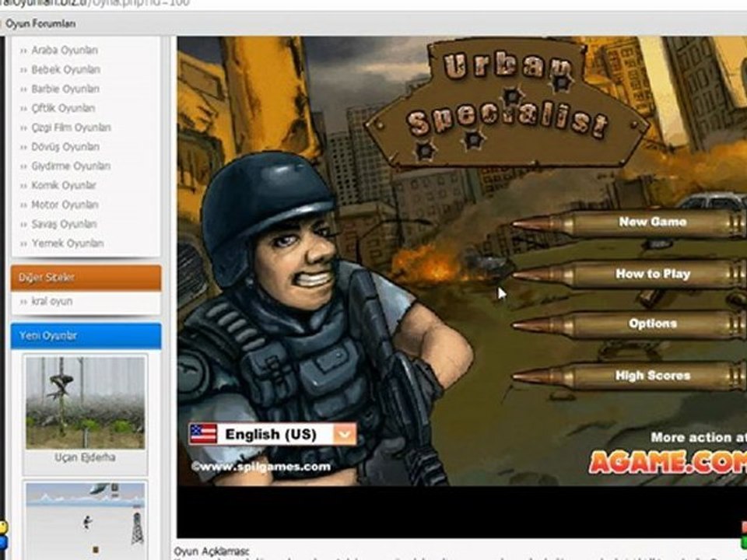
Task: Click the Urban Specialist title sign
Action: (506, 103)
